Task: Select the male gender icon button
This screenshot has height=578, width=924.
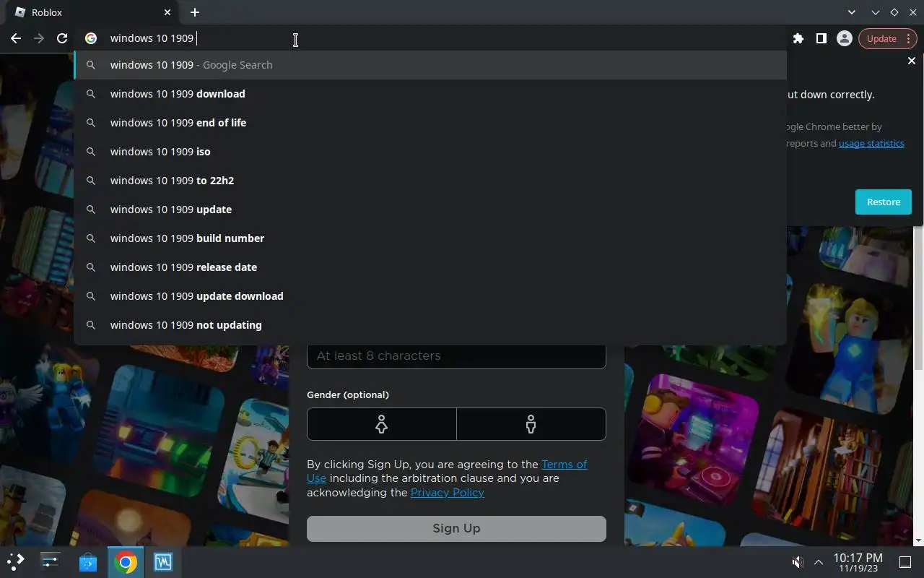Action: (x=531, y=424)
